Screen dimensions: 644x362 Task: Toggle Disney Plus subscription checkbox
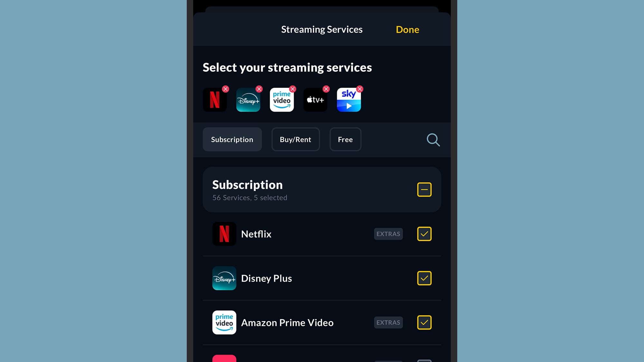coord(424,278)
